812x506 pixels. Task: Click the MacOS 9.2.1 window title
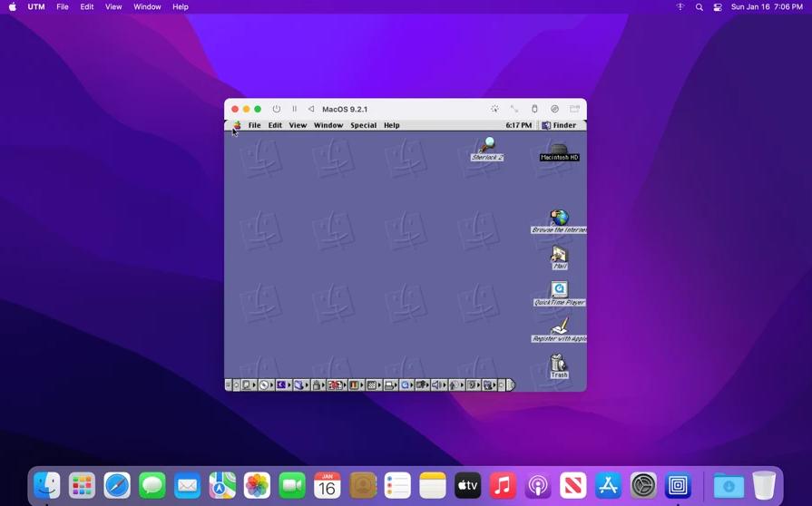[x=345, y=109]
